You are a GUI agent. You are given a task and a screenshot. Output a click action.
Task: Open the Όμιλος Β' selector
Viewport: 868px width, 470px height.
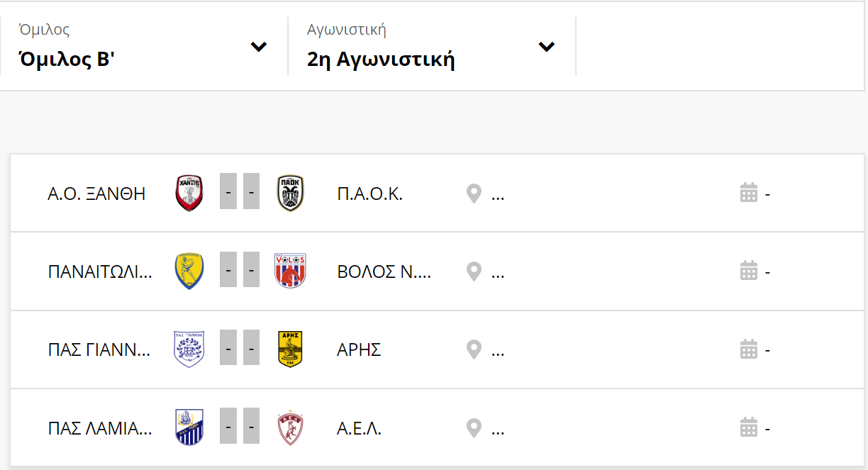coord(144,46)
